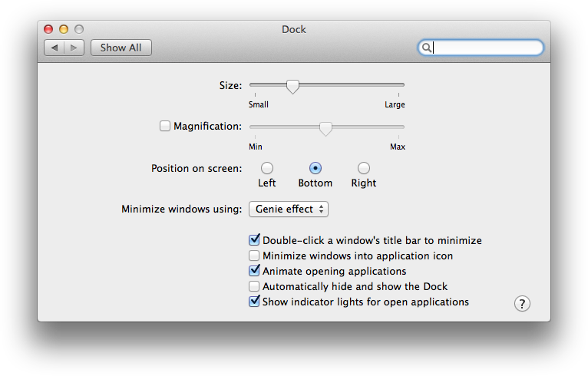
Task: Open Help with the question mark button
Action: [x=522, y=304]
